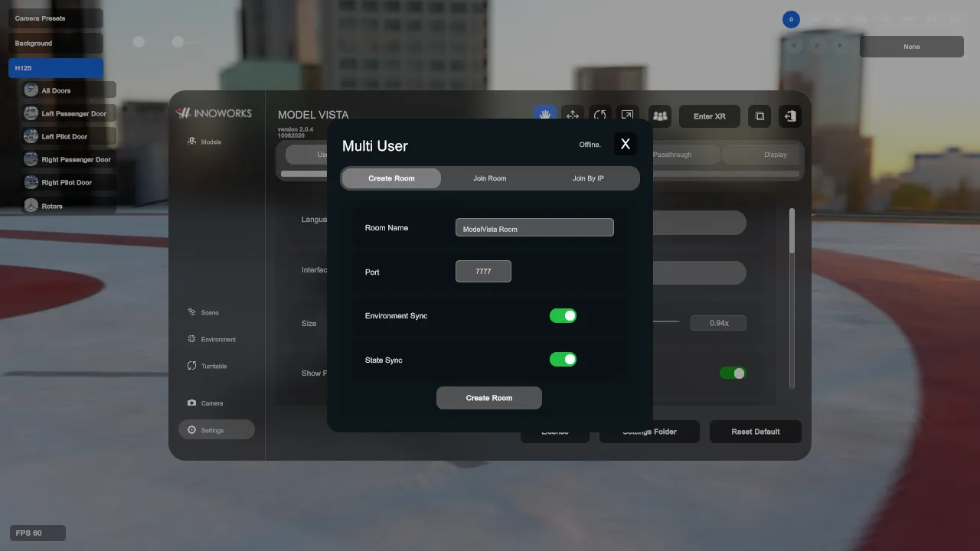Click the exit door icon

[790, 116]
